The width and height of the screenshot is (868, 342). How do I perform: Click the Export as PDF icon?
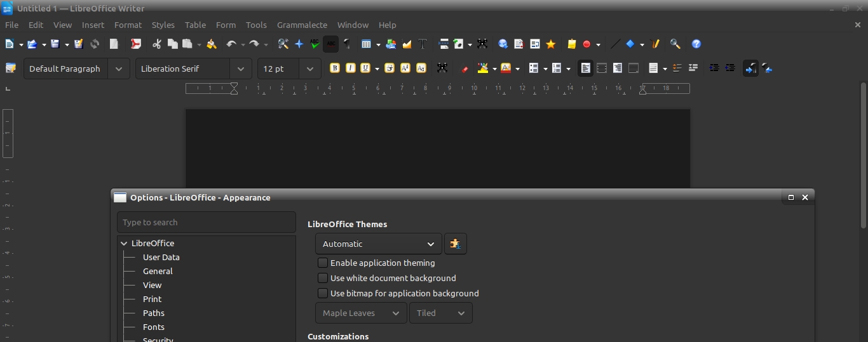pos(136,44)
